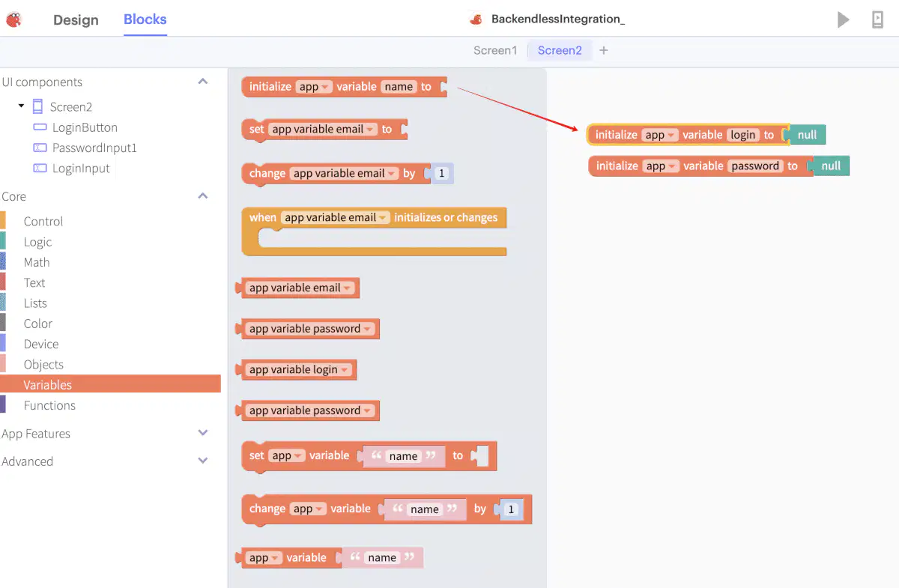Open the Screen1 tab
Image resolution: width=899 pixels, height=588 pixels.
495,50
